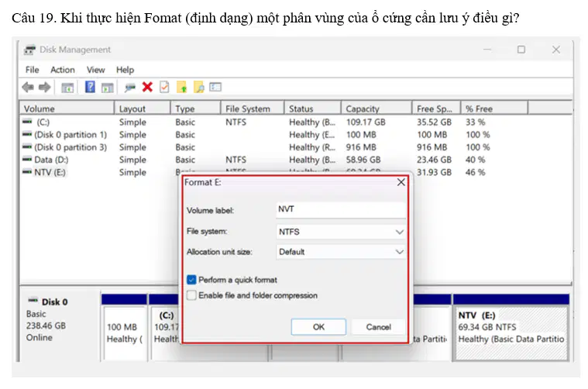Click the red X Delete toolbar icon
This screenshot has width=588, height=389.
coord(147,87)
